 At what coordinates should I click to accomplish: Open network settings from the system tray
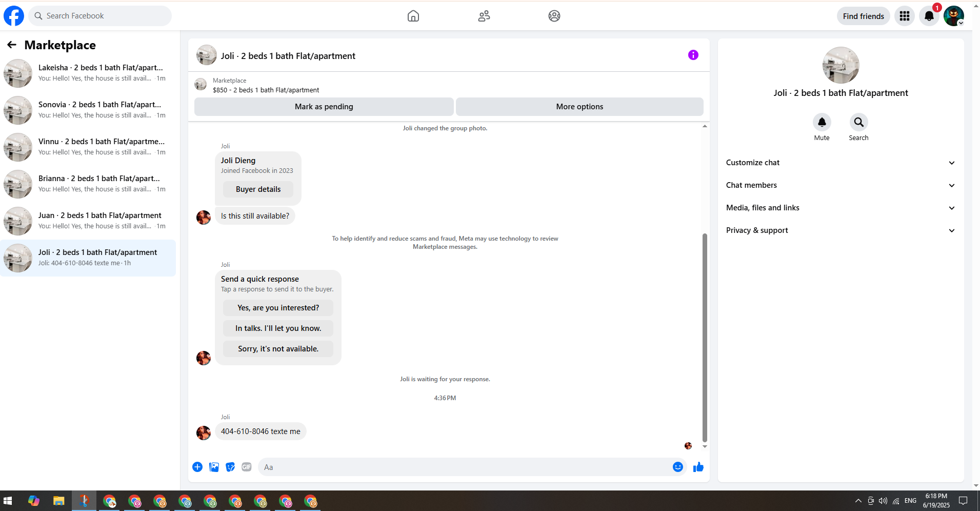pos(896,501)
